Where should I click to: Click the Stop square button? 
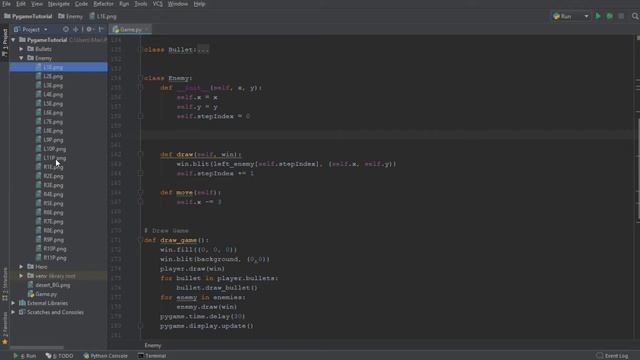pyautogui.click(x=621, y=16)
